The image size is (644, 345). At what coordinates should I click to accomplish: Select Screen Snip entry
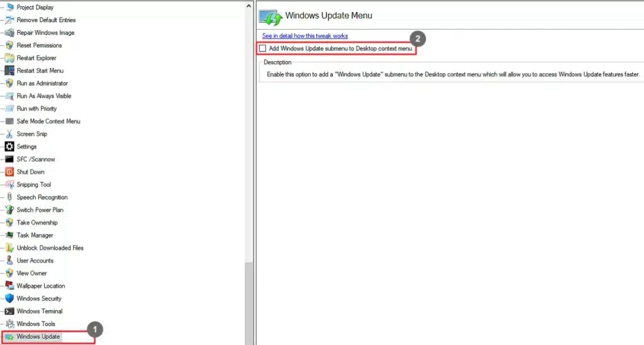(31, 134)
